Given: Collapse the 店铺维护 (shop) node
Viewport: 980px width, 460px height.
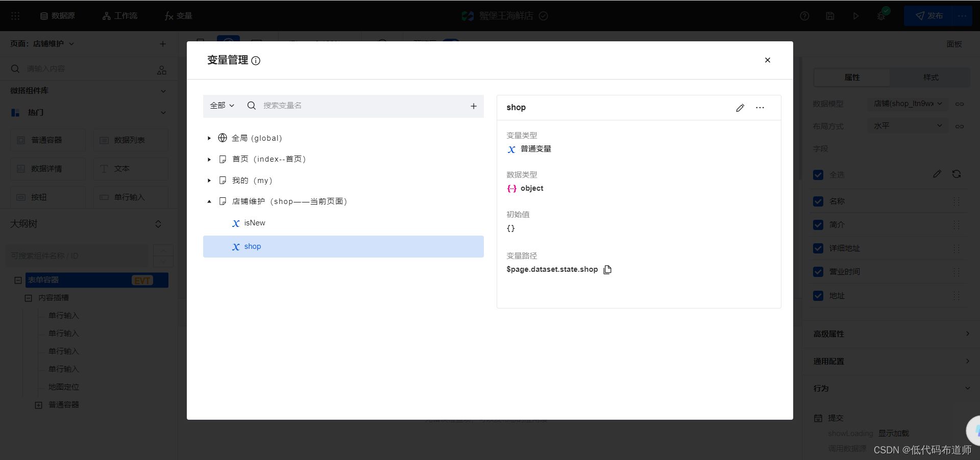Looking at the screenshot, I should coord(209,201).
